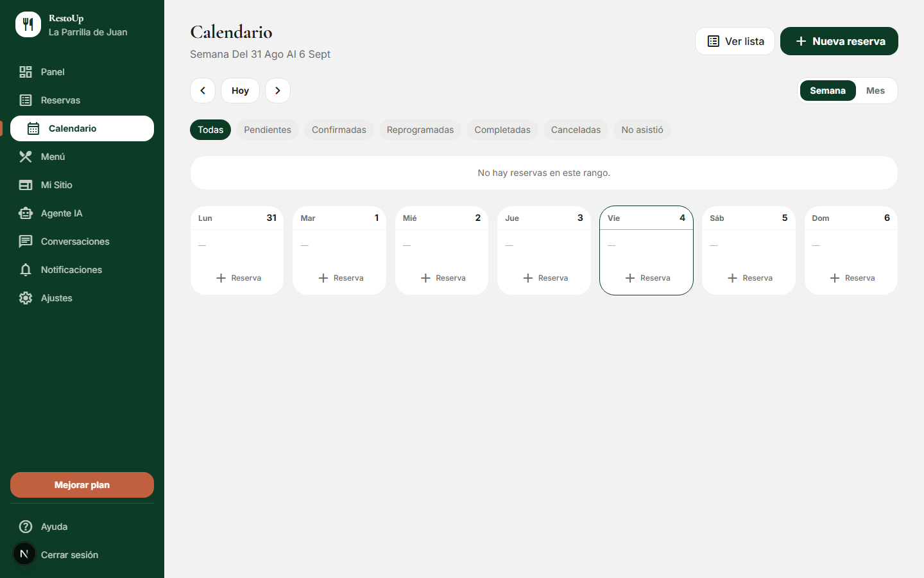Screen dimensions: 924x578
Task: Select the Todas filter chip
Action: (210, 130)
